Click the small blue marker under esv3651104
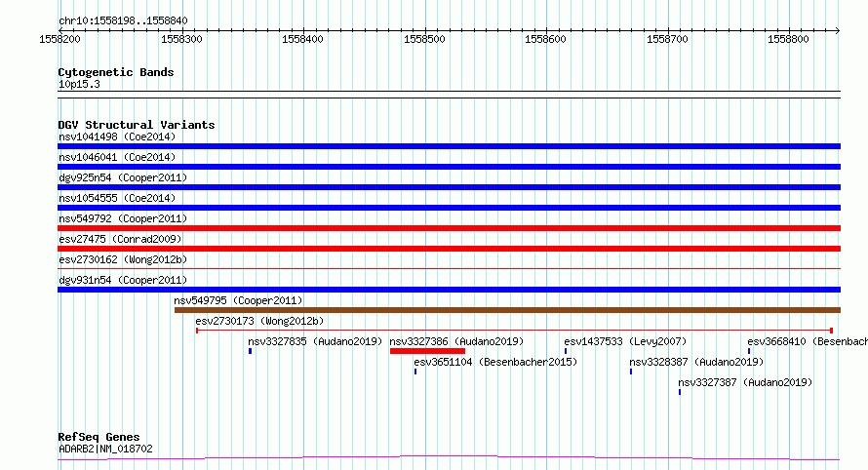The height and width of the screenshot is (470, 868). (x=415, y=372)
